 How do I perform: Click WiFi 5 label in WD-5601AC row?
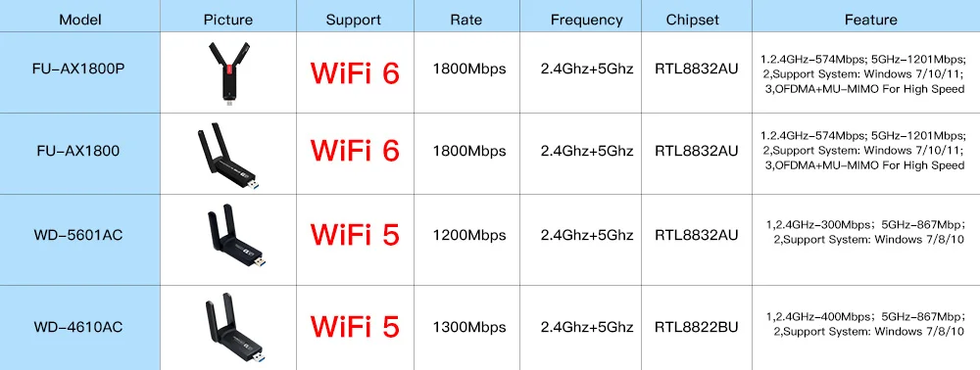click(x=355, y=234)
